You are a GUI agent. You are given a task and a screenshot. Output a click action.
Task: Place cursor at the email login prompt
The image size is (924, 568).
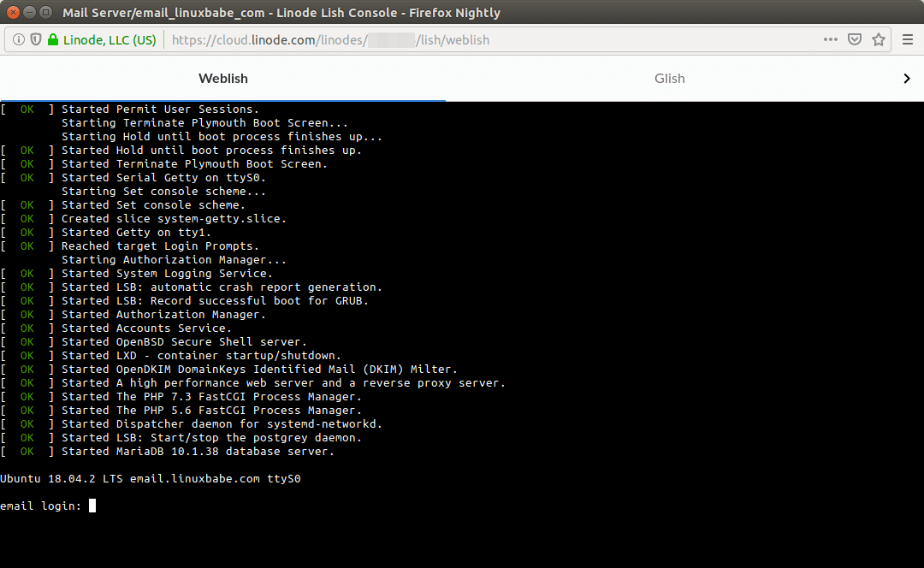point(92,505)
